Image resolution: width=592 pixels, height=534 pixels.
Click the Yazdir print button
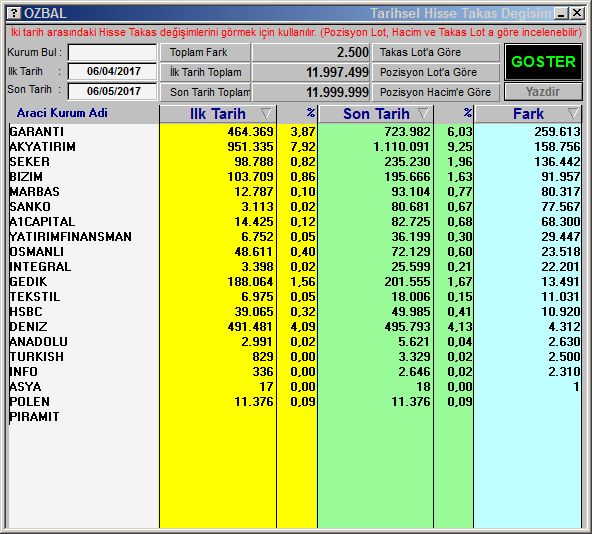click(543, 91)
